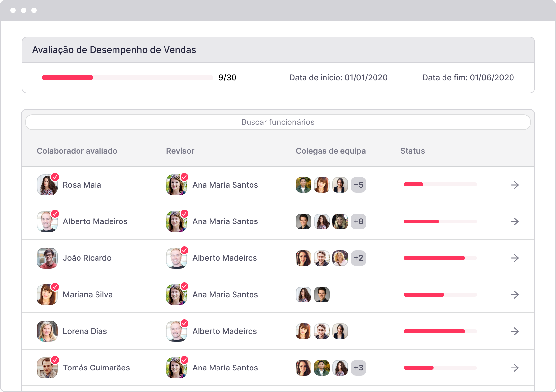The height and width of the screenshot is (392, 556).
Task: Click reviewer avatar in Lorena Dias's row
Action: point(177,331)
